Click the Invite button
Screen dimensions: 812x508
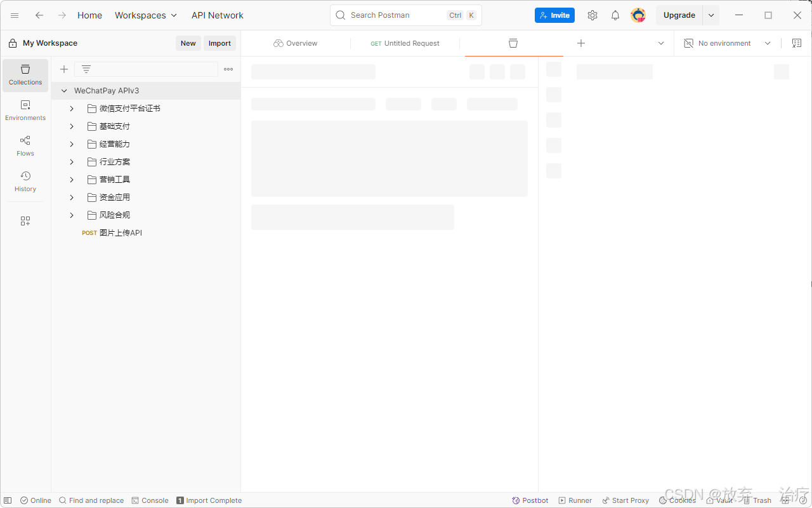[554, 15]
